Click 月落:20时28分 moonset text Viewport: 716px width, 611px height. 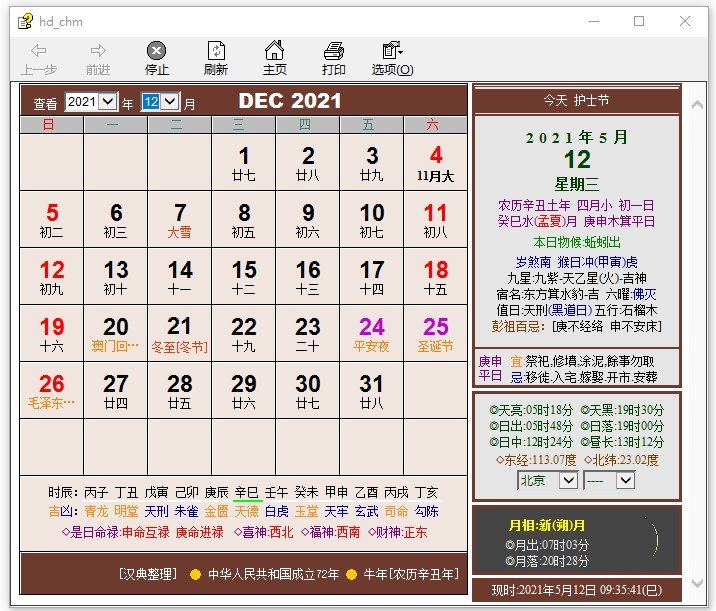point(547,561)
